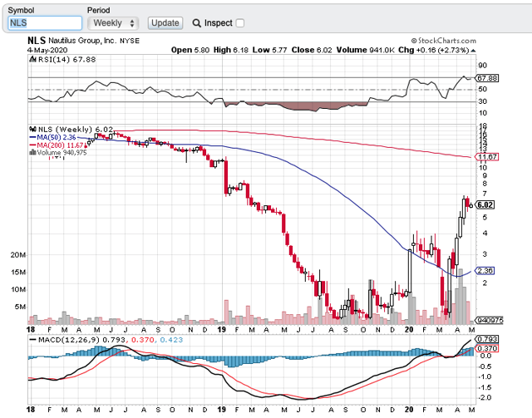Click the Volume 941.0K header value

pyautogui.click(x=366, y=50)
